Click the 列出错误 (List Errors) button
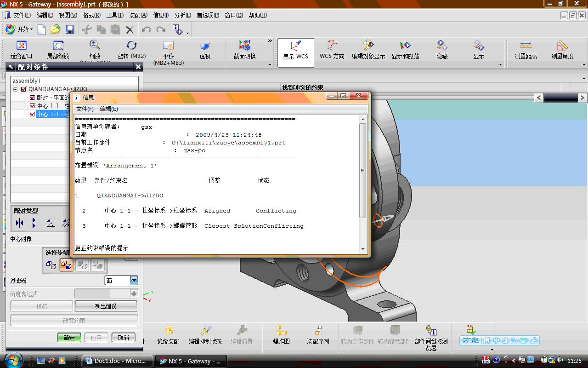The height and width of the screenshot is (368, 588). (106, 306)
